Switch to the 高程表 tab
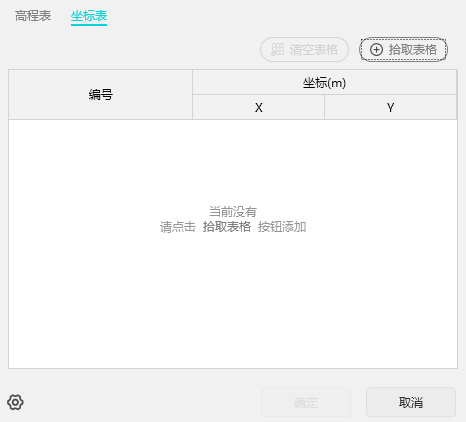The width and height of the screenshot is (466, 422). click(x=33, y=16)
